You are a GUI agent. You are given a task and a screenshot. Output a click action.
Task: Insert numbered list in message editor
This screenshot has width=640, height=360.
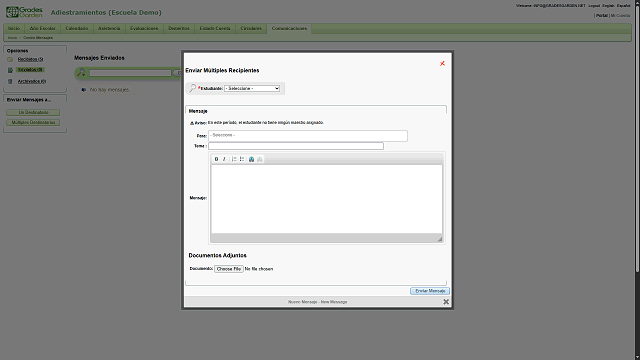click(234, 159)
